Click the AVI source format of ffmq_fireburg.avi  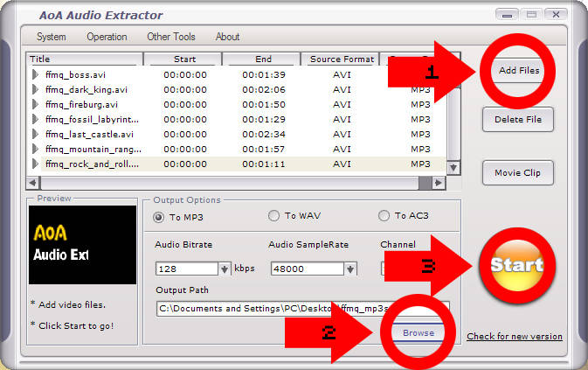pyautogui.click(x=342, y=105)
